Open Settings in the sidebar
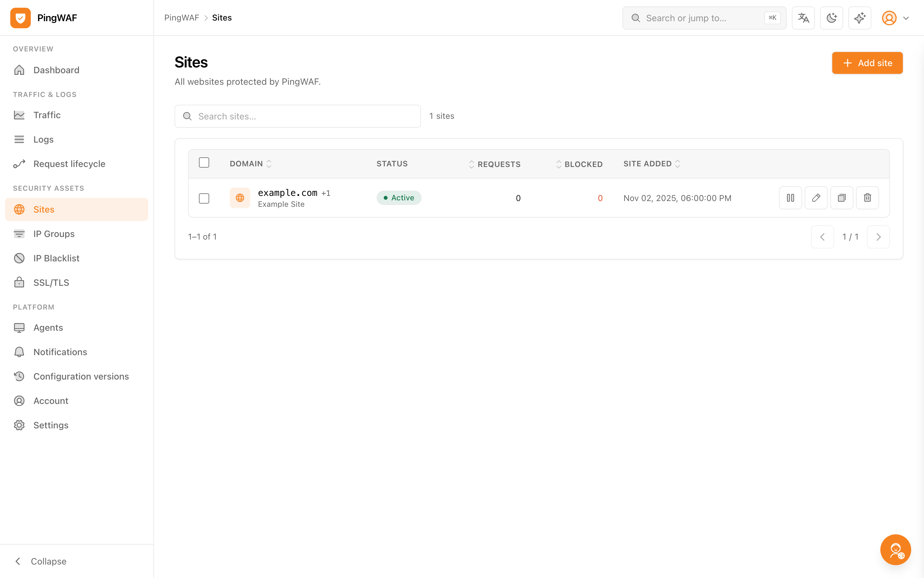This screenshot has height=578, width=924. (76, 425)
